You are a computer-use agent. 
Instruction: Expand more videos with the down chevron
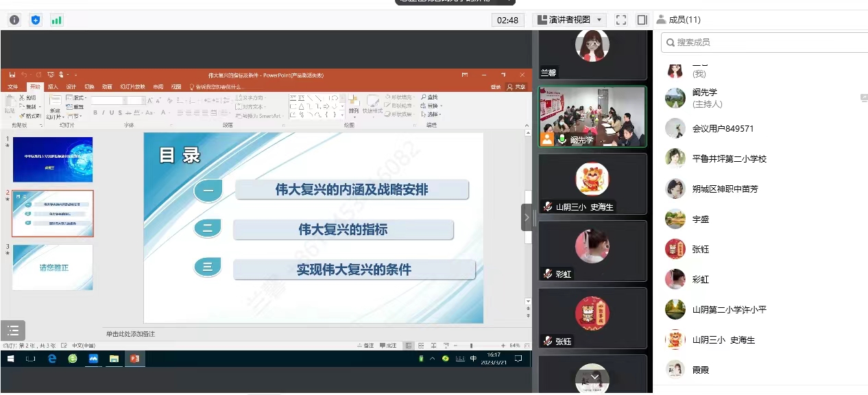click(x=594, y=377)
